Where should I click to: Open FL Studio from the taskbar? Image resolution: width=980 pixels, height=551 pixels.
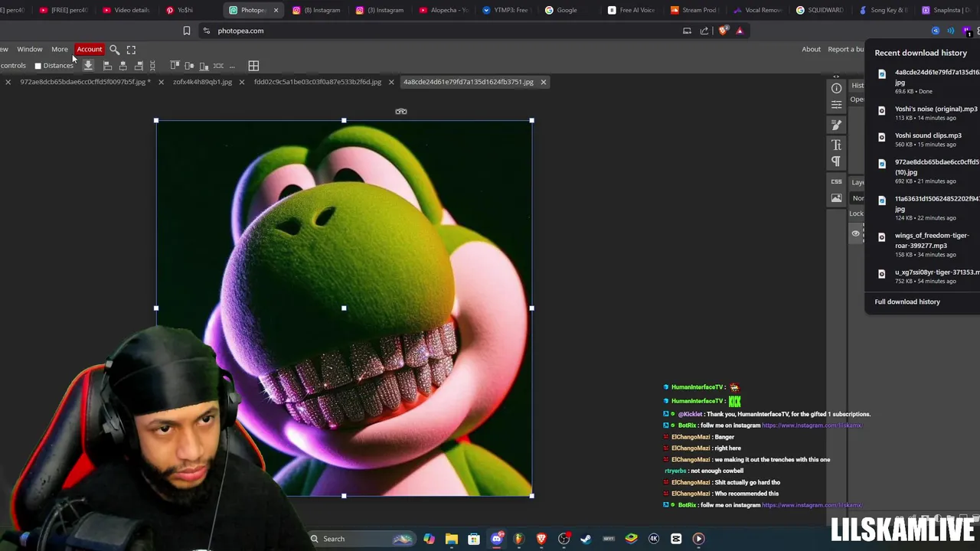[518, 539]
